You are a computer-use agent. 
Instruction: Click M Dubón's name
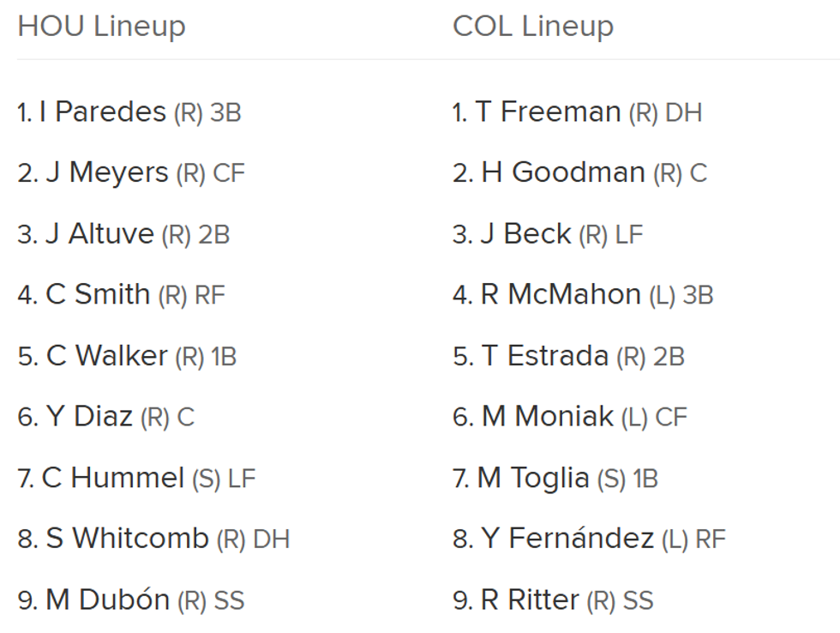point(107,600)
